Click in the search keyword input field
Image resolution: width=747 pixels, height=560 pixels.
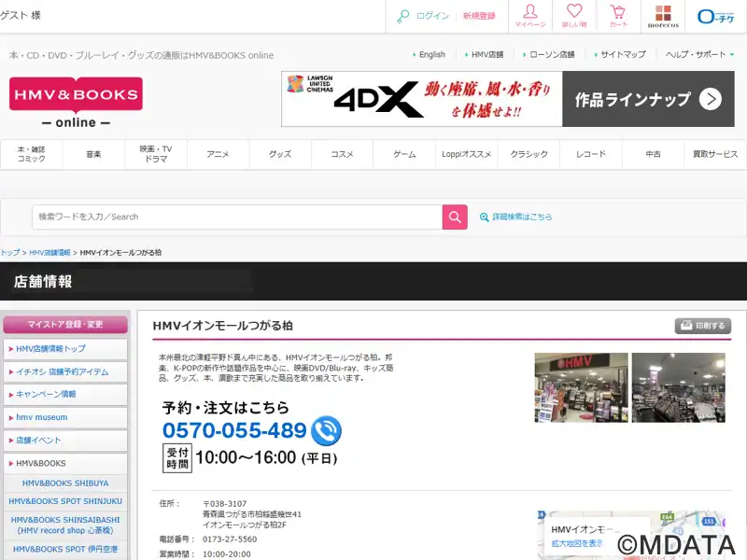(x=236, y=217)
